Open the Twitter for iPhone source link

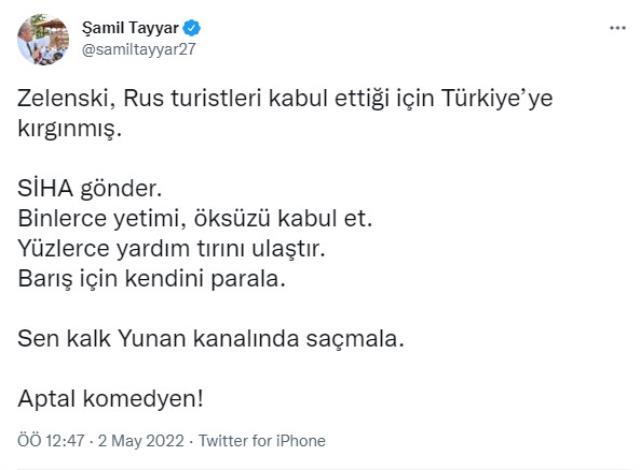pos(262,440)
